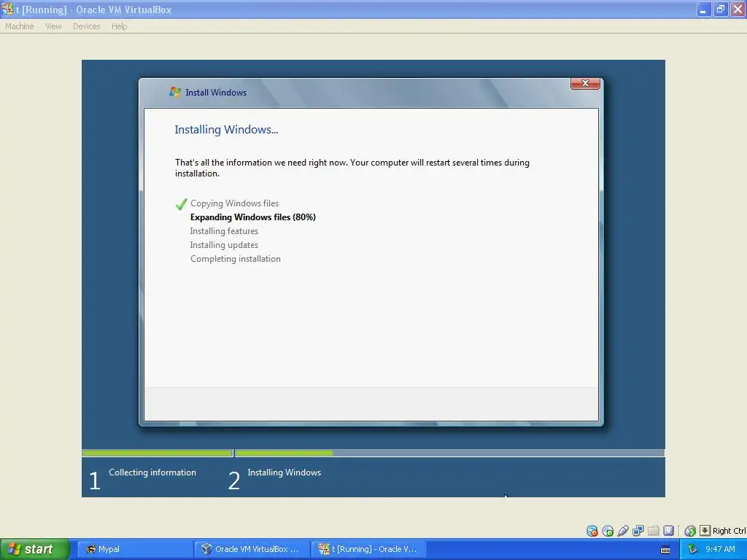The image size is (747, 560).
Task: Click the Completing installation step
Action: [236, 259]
